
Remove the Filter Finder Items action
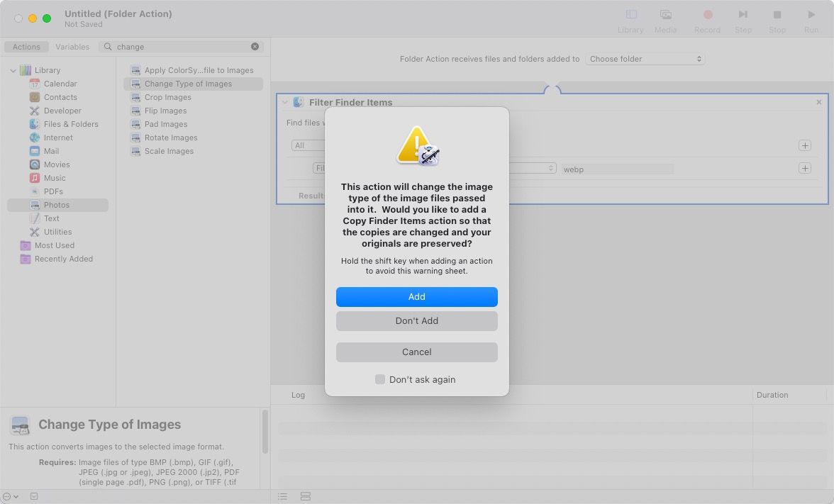coord(818,102)
